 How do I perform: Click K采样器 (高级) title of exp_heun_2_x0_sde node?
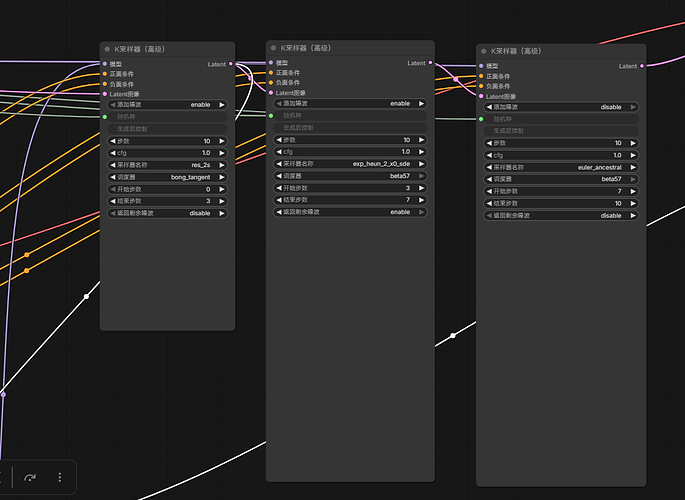click(x=306, y=48)
